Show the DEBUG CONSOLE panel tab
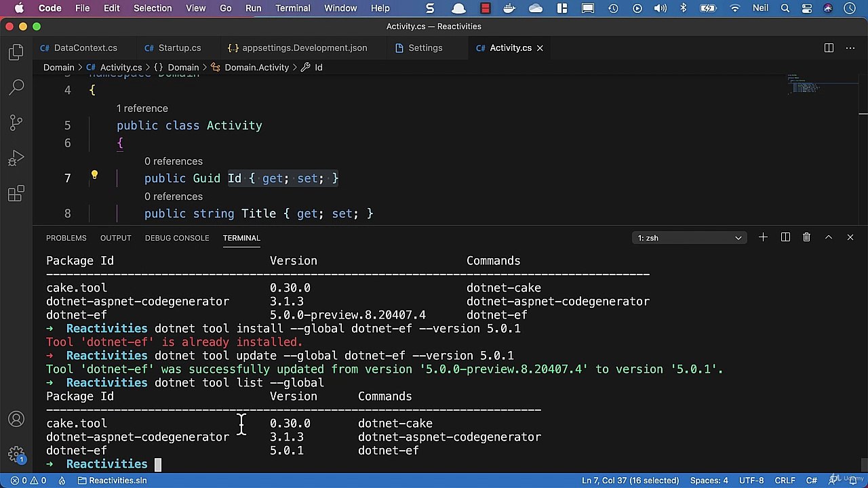 (177, 238)
